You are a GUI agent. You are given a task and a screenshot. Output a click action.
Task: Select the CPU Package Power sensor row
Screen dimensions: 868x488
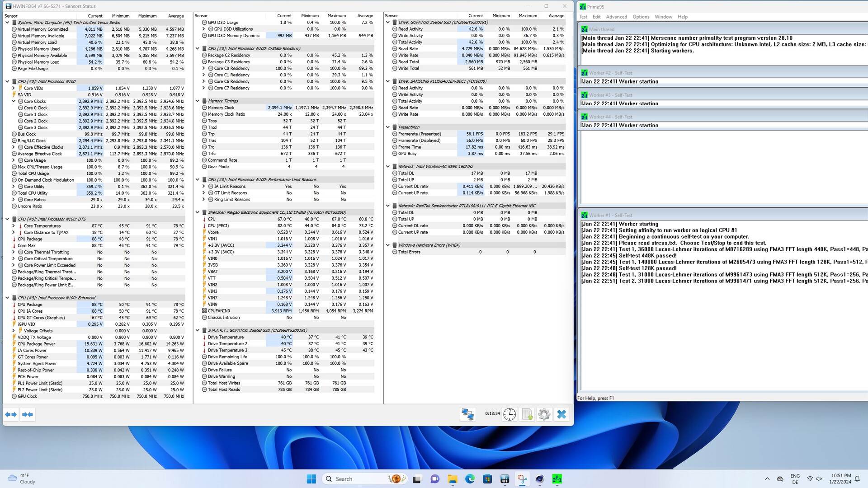pos(98,344)
